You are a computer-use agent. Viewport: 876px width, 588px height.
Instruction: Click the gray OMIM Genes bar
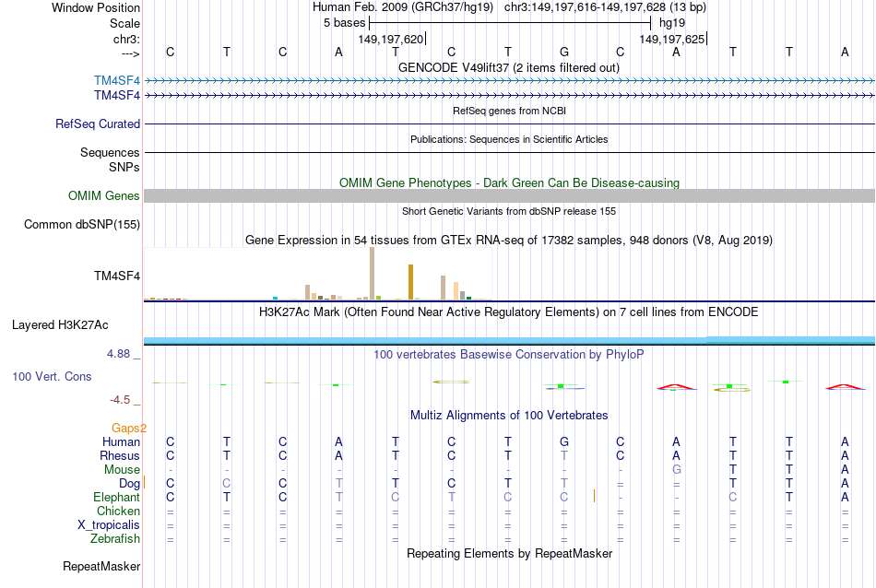coord(509,196)
